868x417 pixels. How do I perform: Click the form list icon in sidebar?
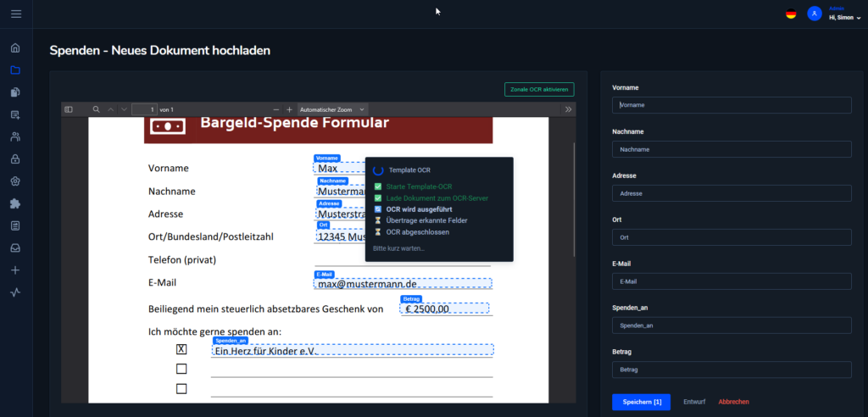tap(15, 226)
